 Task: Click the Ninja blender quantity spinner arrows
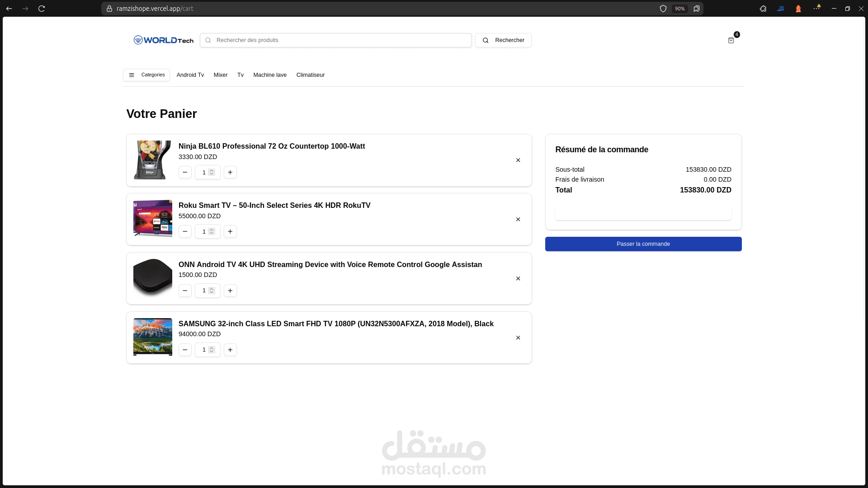click(x=212, y=172)
